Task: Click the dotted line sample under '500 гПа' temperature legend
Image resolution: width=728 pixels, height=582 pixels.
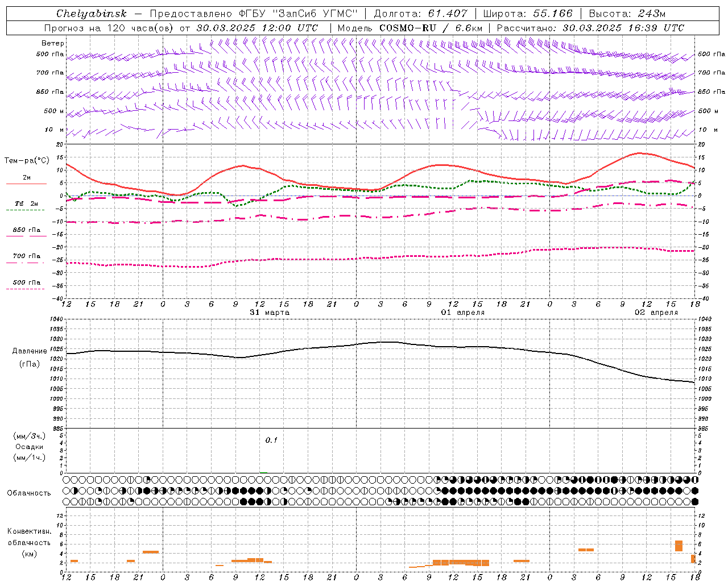Action: click(x=25, y=289)
